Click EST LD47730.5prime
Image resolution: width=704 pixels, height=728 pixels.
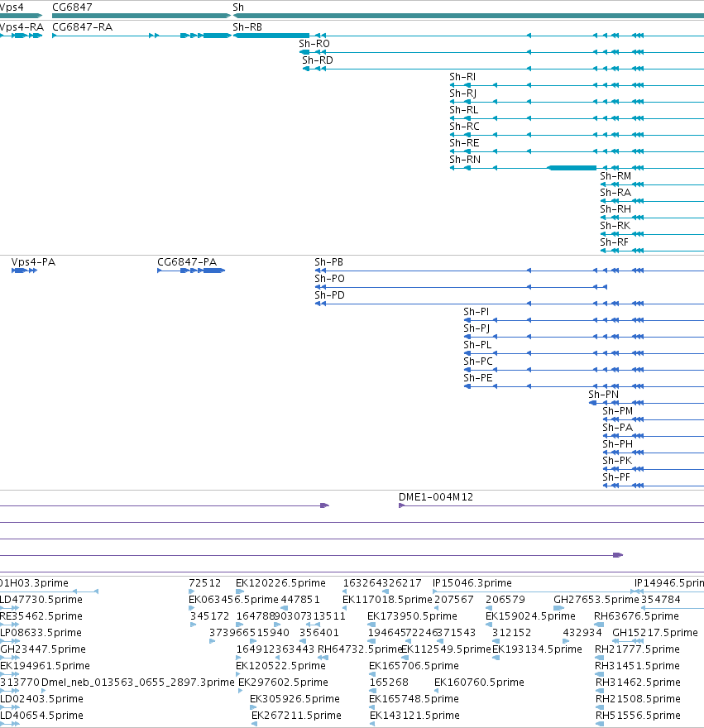click(x=41, y=600)
